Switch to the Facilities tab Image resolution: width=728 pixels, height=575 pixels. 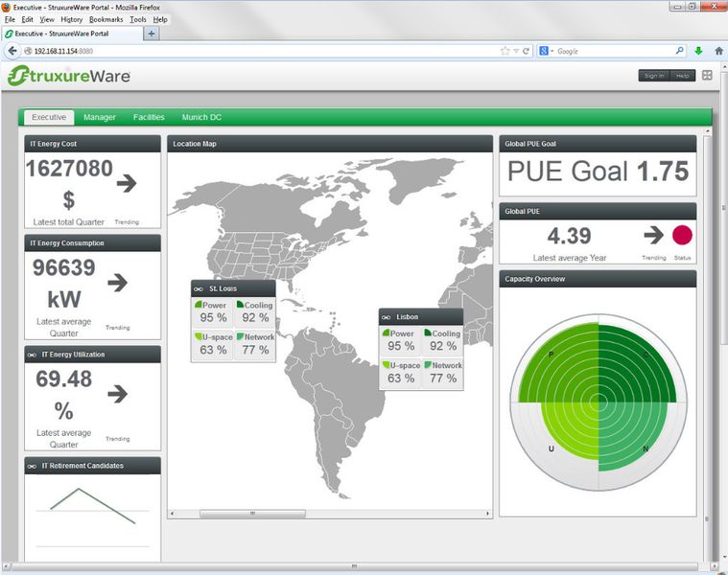[149, 117]
